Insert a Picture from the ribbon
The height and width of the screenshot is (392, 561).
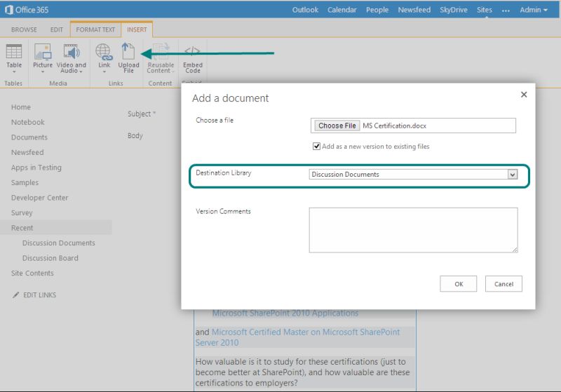[x=43, y=51]
